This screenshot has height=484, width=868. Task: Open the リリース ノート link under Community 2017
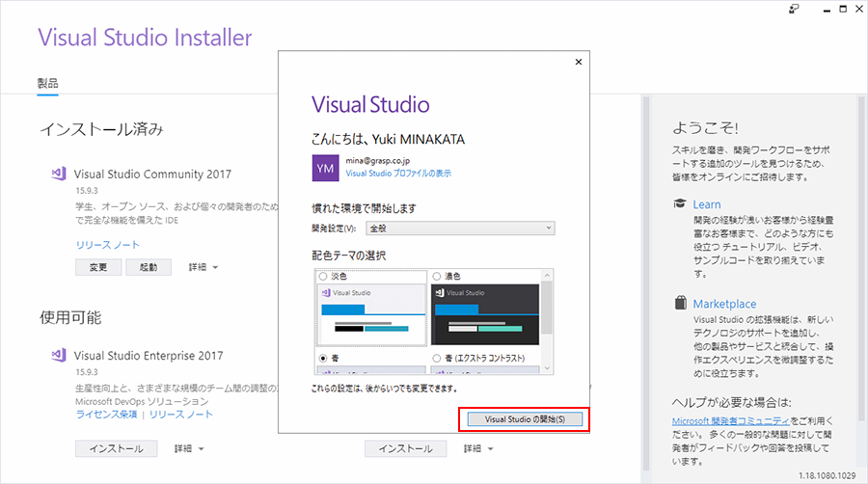pos(108,245)
